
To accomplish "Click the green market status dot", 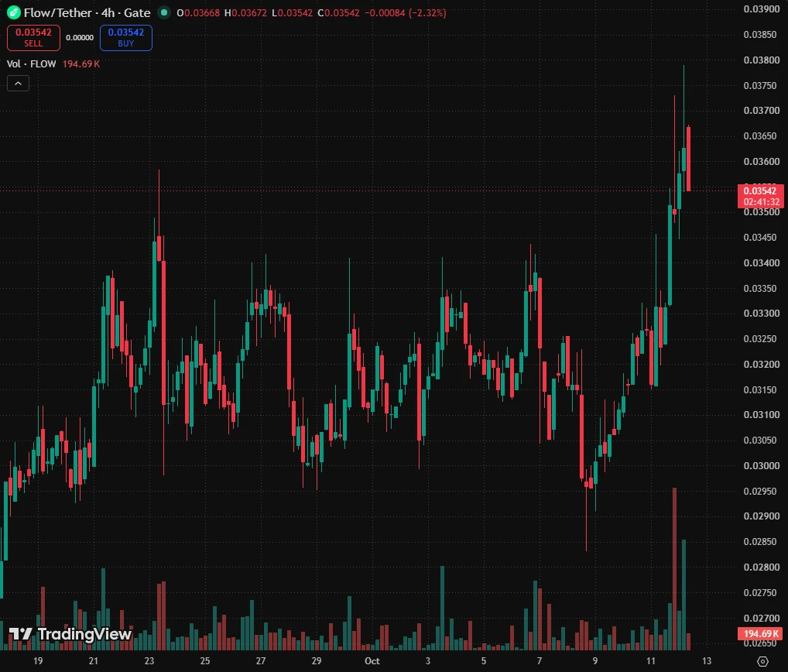I will [x=164, y=12].
